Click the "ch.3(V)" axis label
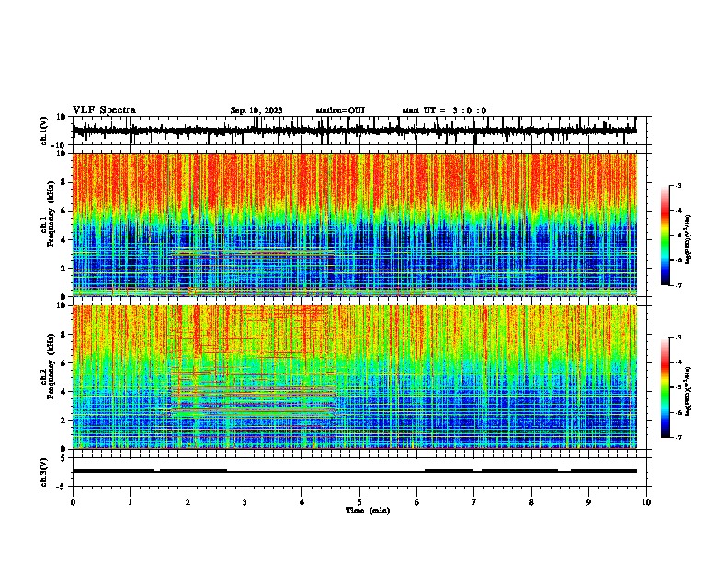The height and width of the screenshot is (563, 728). pos(43,472)
